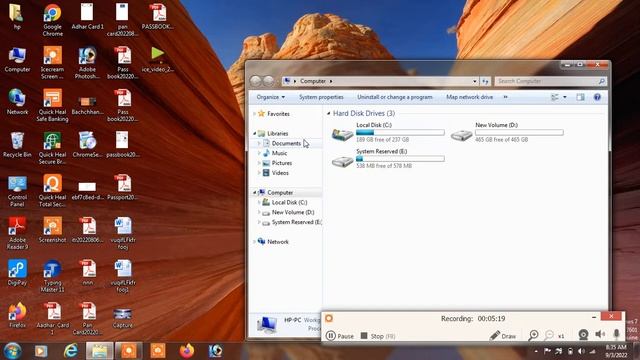The image size is (640, 360).
Task: Toggle the recorder microphone icon
Action: (616, 334)
